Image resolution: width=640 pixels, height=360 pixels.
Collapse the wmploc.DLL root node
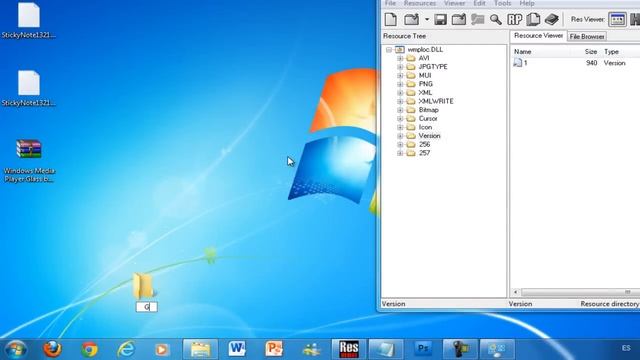tap(389, 49)
